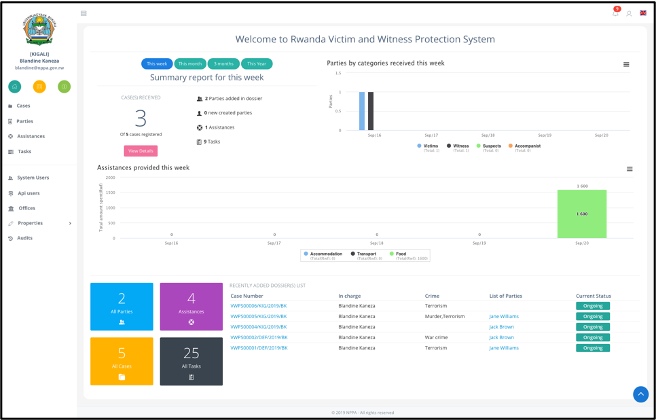Click the notification bell icon
The width and height of the screenshot is (656, 420).
pyautogui.click(x=615, y=13)
